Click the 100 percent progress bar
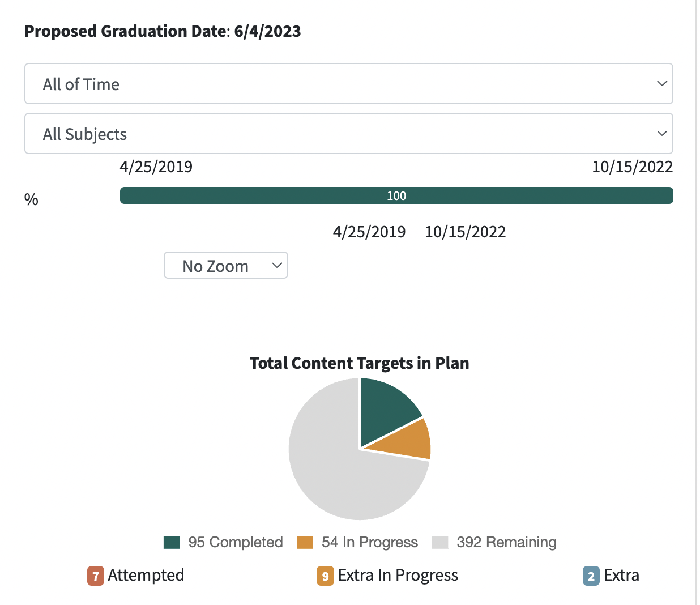700x605 pixels. [396, 195]
